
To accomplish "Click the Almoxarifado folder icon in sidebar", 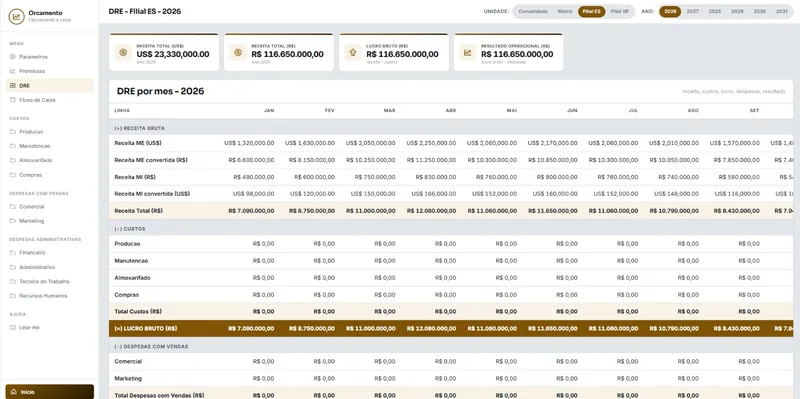I will pyautogui.click(x=13, y=160).
